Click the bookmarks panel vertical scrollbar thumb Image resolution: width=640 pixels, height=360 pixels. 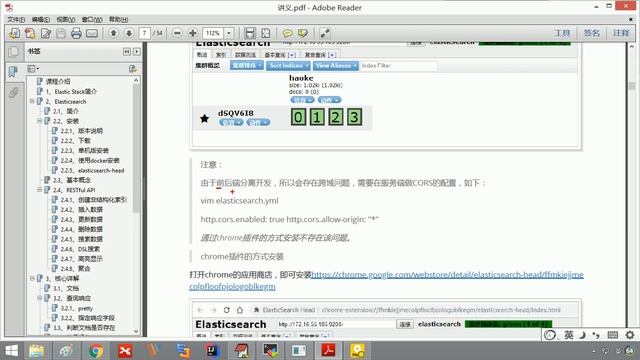136,149
